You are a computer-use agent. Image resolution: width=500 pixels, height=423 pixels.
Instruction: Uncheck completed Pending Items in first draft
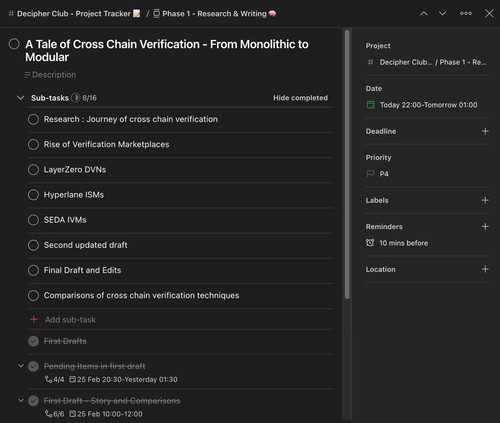[33, 366]
